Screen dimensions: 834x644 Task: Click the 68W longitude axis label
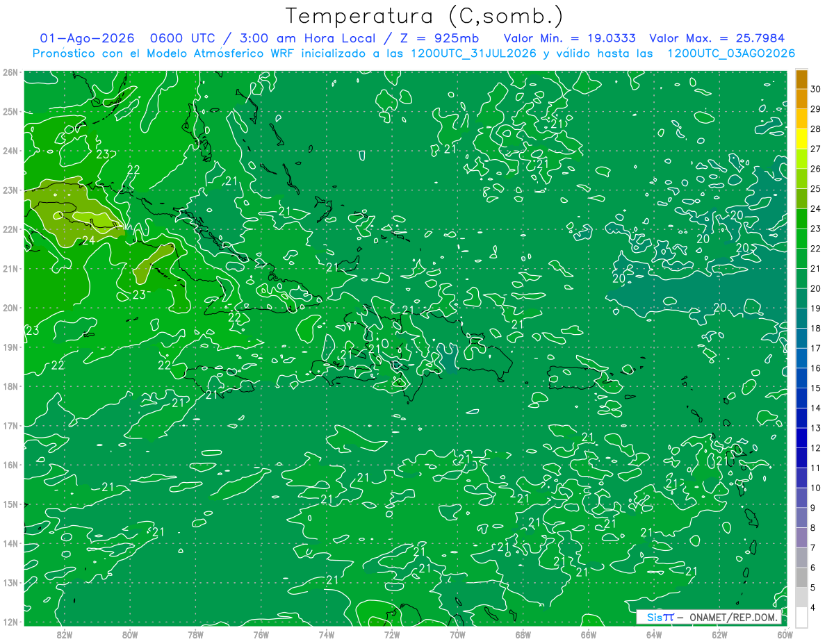point(523,634)
